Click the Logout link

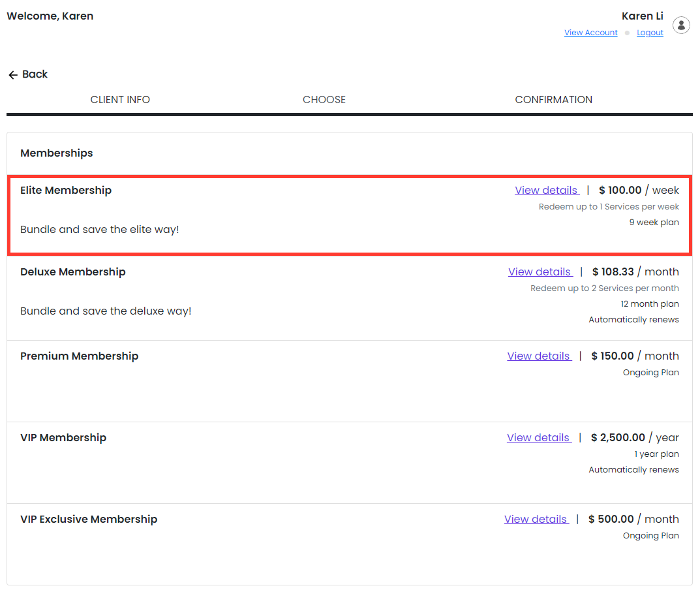pos(650,33)
